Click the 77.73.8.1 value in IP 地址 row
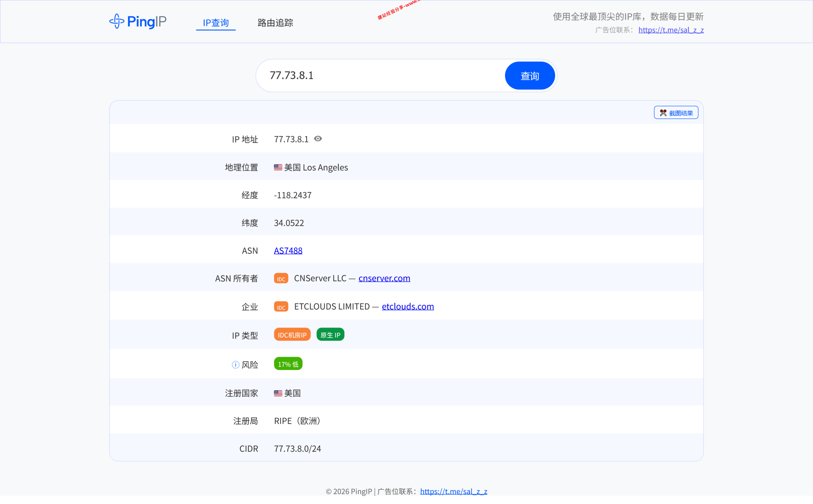Screen dimensions: 813x504 pyautogui.click(x=291, y=139)
